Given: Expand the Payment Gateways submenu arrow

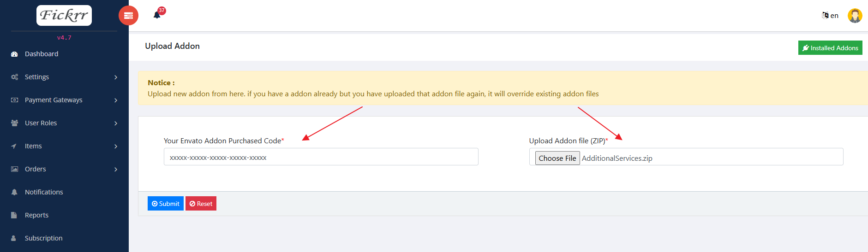Looking at the screenshot, I should coord(116,100).
